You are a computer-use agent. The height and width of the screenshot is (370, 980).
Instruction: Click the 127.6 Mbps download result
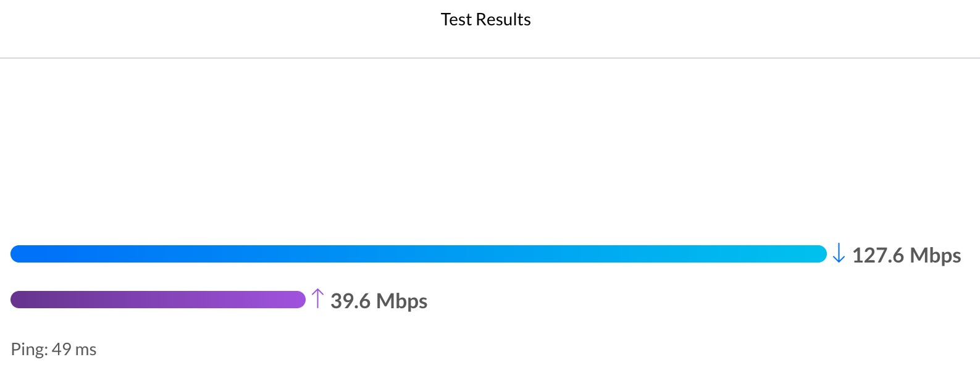[x=907, y=255]
